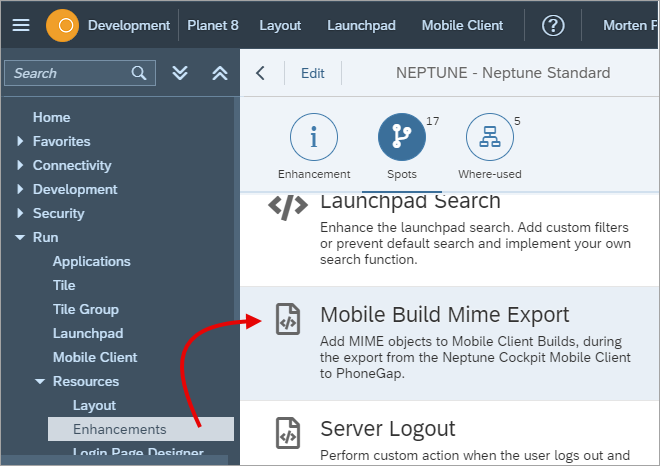Screen dimensions: 660x466
Task: Open Launchpad in the sidebar tree
Action: point(88,333)
